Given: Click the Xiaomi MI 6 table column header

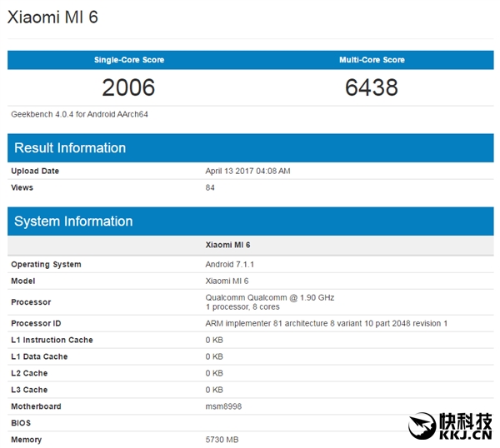Looking at the screenshot, I should tap(227, 245).
